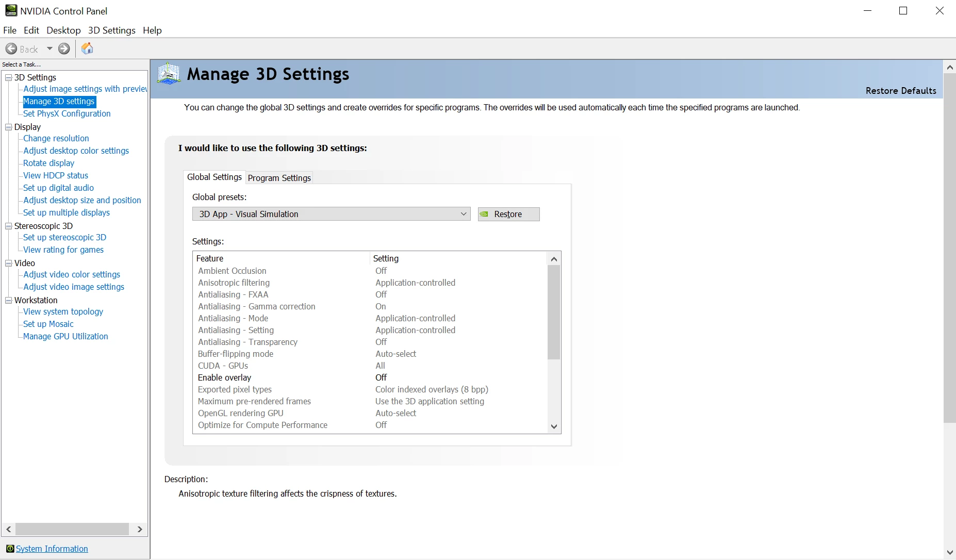Screen dimensions: 956x560
Task: Select Antialiasing - Gamma correction row
Action: click(370, 306)
